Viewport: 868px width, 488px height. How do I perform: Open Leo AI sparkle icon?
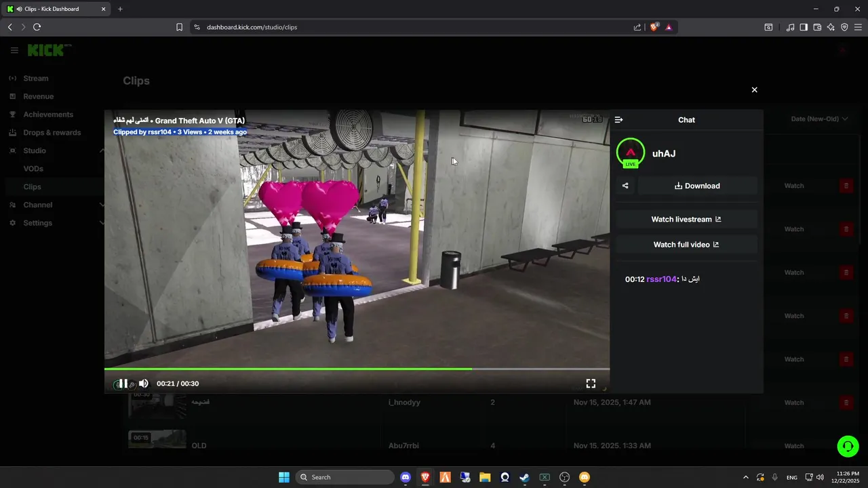[x=831, y=27]
